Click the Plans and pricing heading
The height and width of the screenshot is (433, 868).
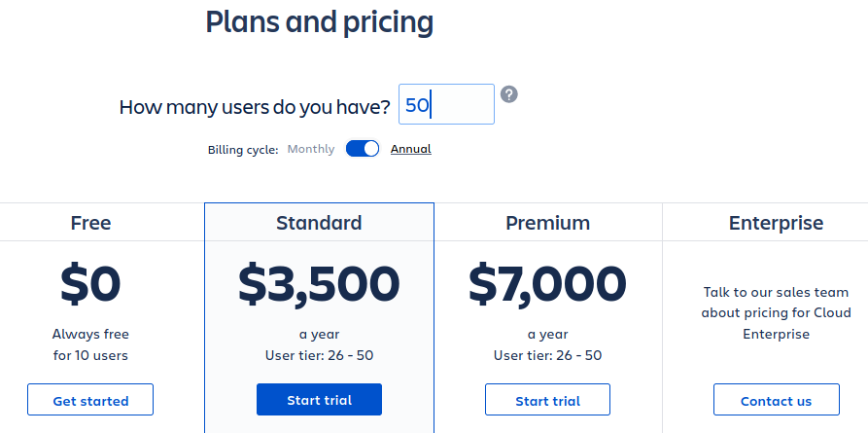coord(319,21)
